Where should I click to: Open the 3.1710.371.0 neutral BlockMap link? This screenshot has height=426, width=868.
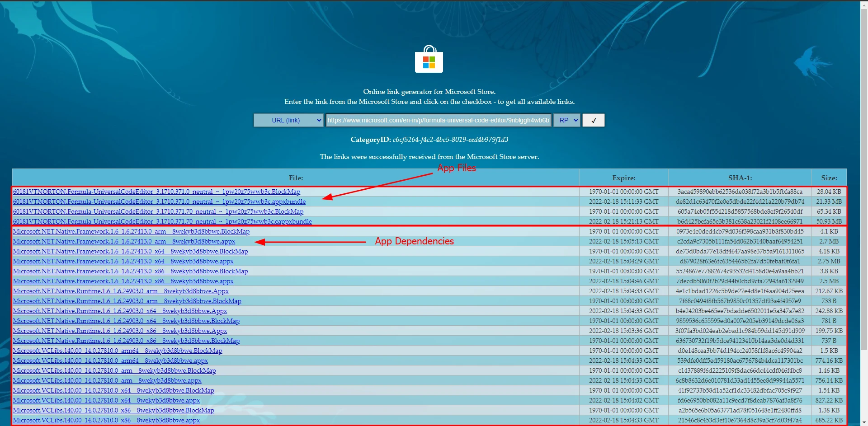[156, 192]
